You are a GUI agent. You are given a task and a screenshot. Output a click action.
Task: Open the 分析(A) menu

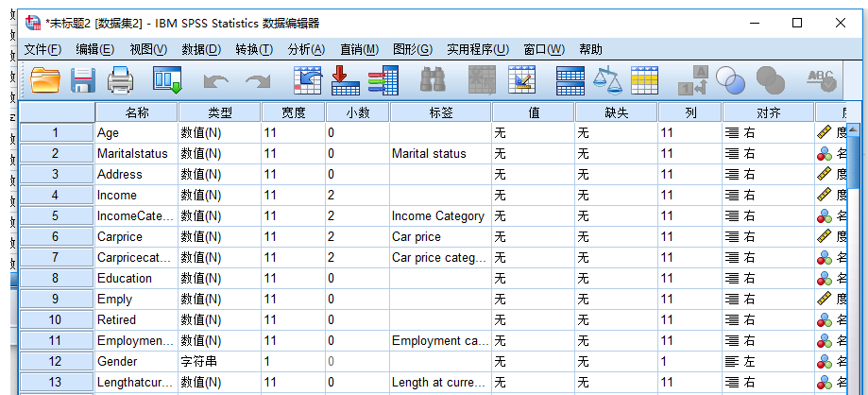(x=306, y=49)
